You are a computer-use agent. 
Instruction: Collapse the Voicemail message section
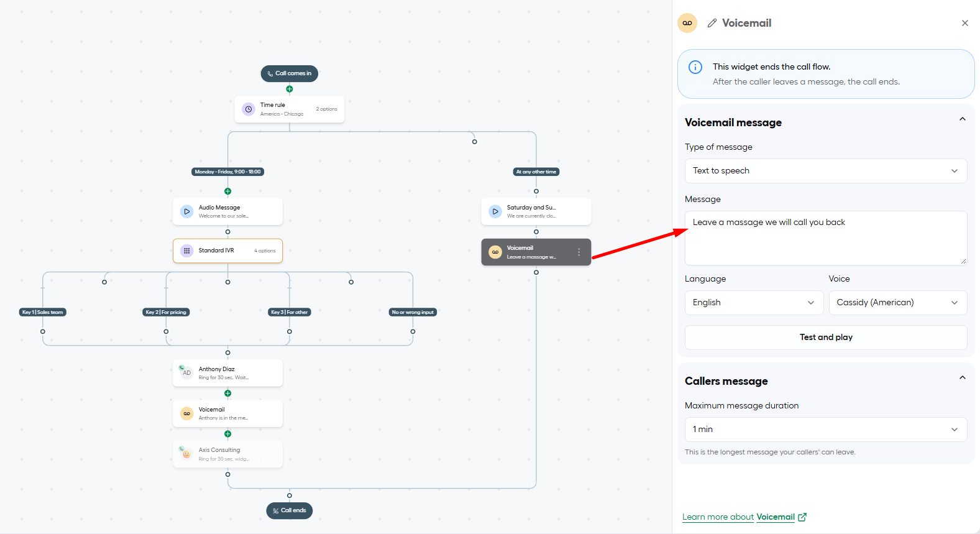point(963,119)
